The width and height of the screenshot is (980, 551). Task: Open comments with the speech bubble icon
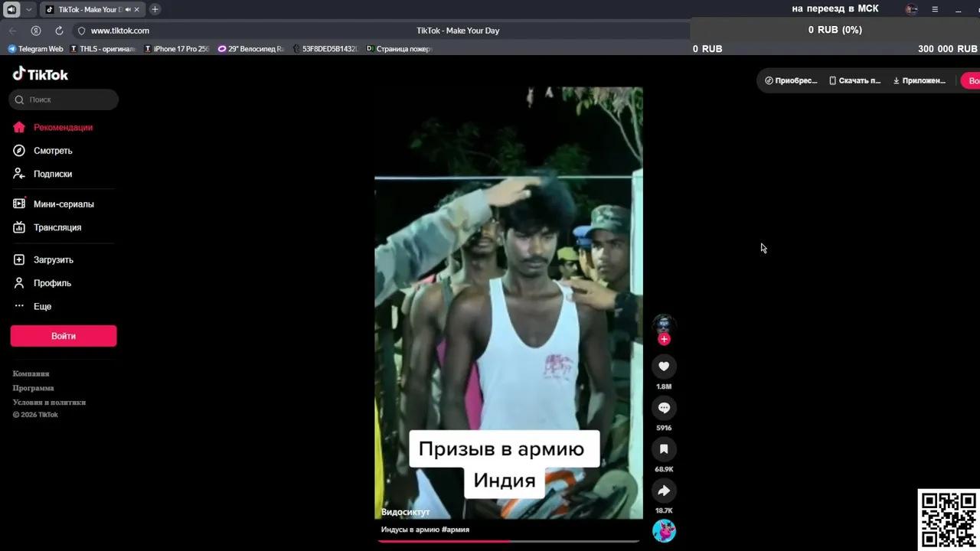(x=664, y=408)
